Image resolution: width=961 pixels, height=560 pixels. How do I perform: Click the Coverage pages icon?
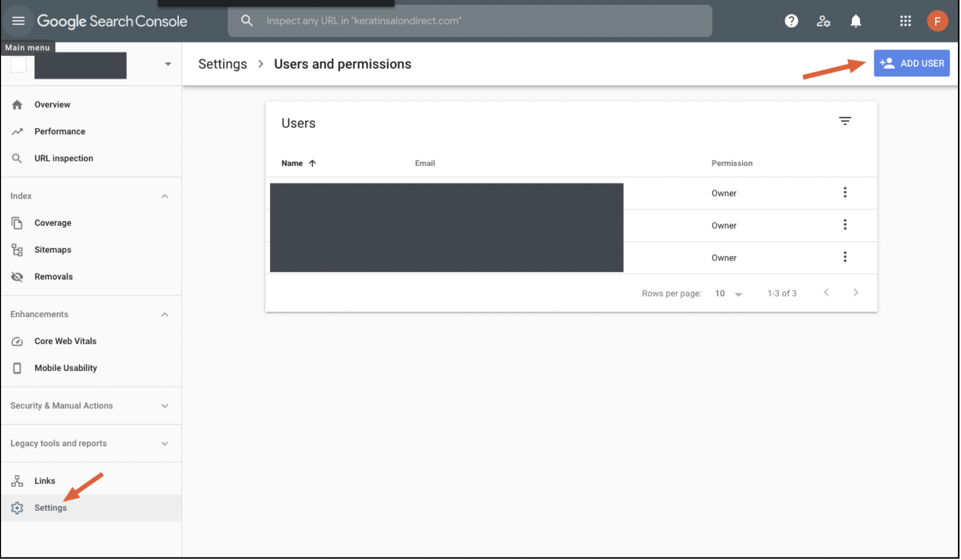[17, 223]
